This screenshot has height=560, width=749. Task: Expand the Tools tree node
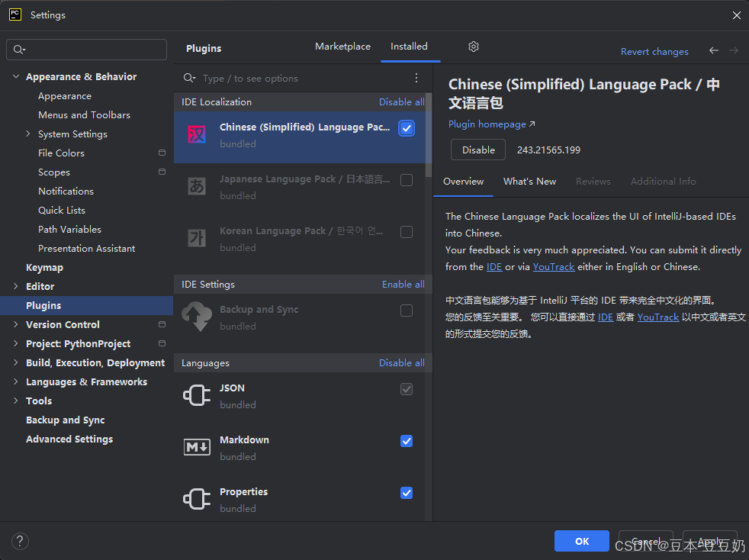(16, 401)
